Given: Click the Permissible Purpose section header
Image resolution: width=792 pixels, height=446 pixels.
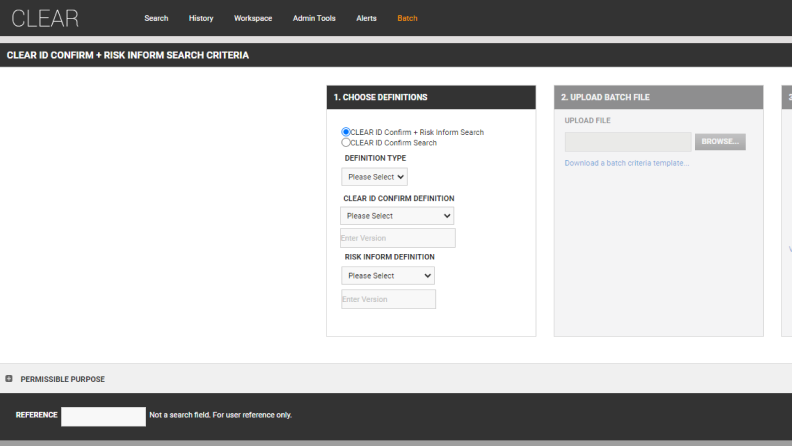Looking at the screenshot, I should (62, 379).
